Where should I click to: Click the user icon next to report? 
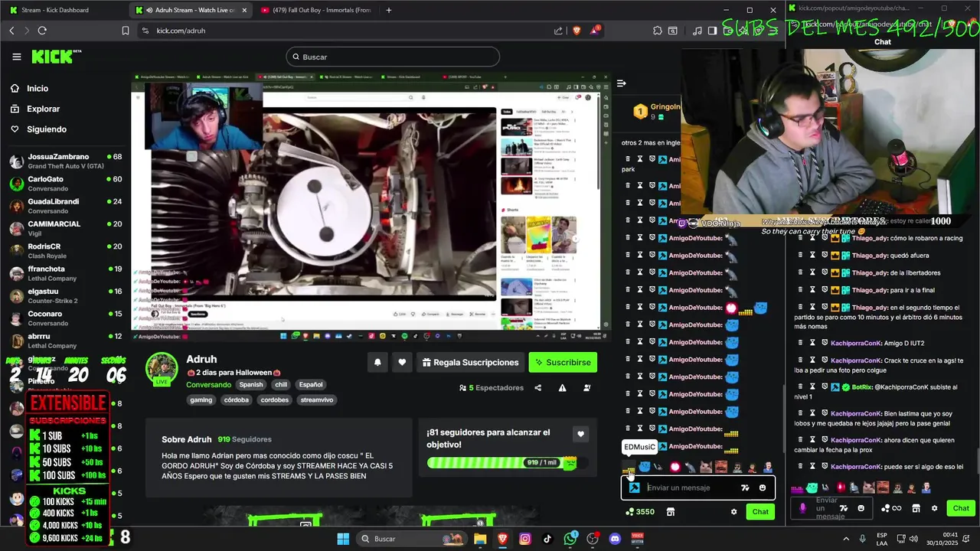pos(587,388)
